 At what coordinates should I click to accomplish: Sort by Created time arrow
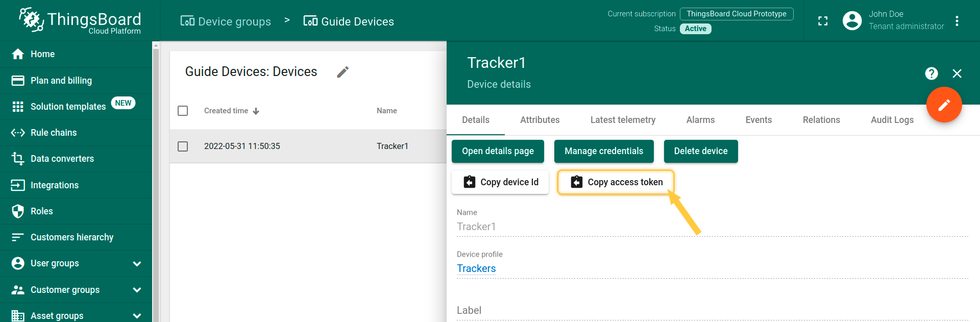pos(256,111)
